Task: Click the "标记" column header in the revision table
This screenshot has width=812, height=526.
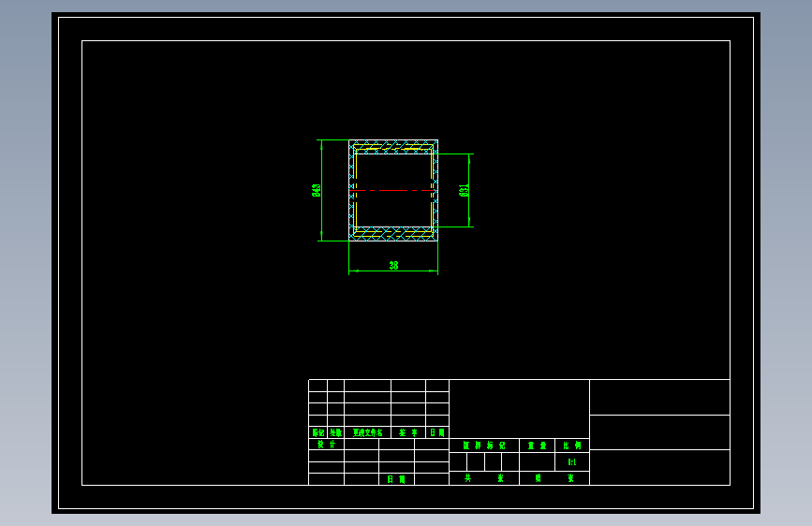Action: pyautogui.click(x=318, y=432)
